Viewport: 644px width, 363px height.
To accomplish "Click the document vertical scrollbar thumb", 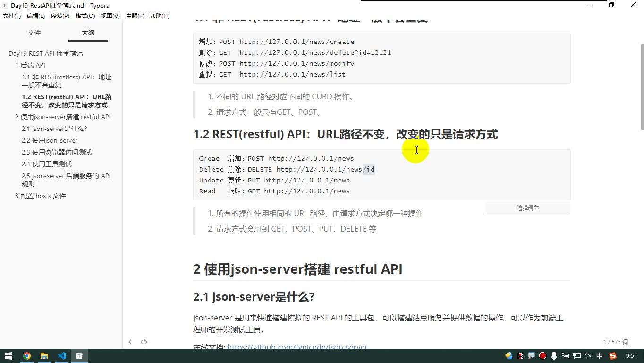I will pos(642,86).
